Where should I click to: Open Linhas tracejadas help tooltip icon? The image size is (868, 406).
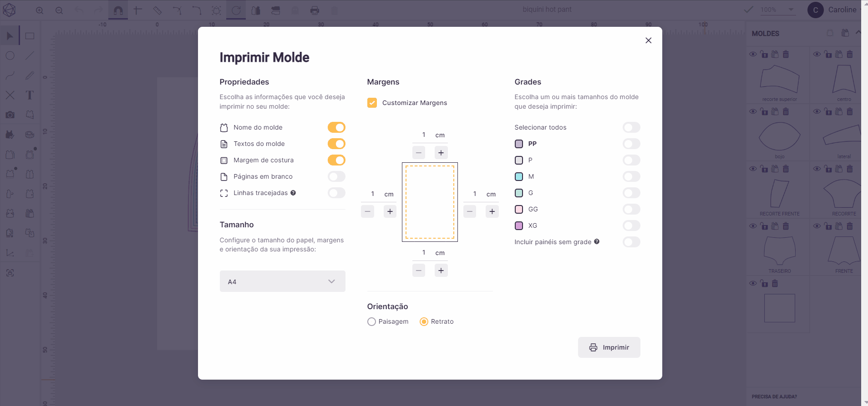pos(293,193)
